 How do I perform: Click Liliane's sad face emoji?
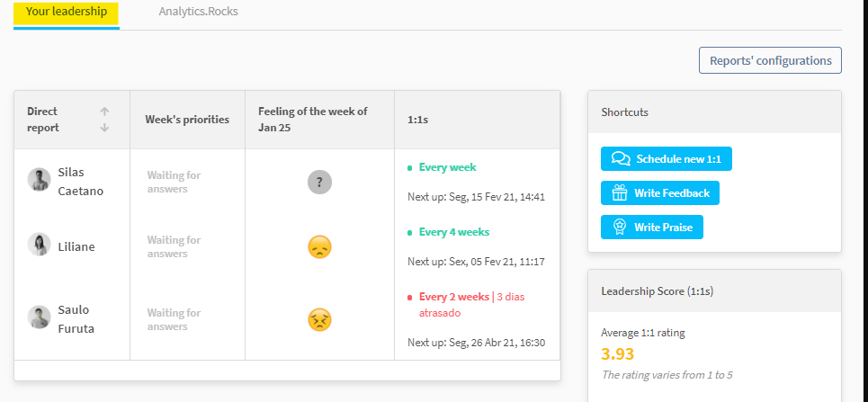(x=319, y=247)
